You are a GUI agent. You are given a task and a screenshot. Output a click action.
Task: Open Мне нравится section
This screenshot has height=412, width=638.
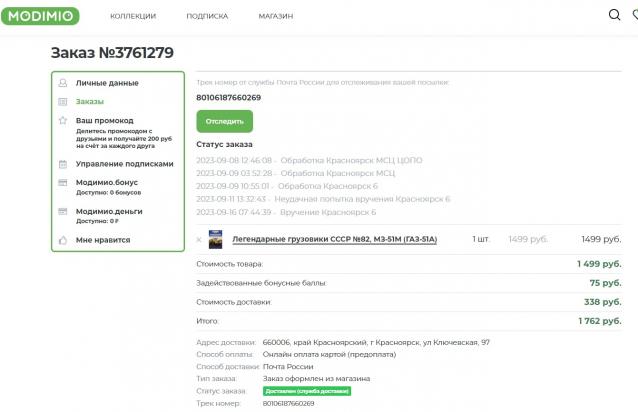coord(103,240)
